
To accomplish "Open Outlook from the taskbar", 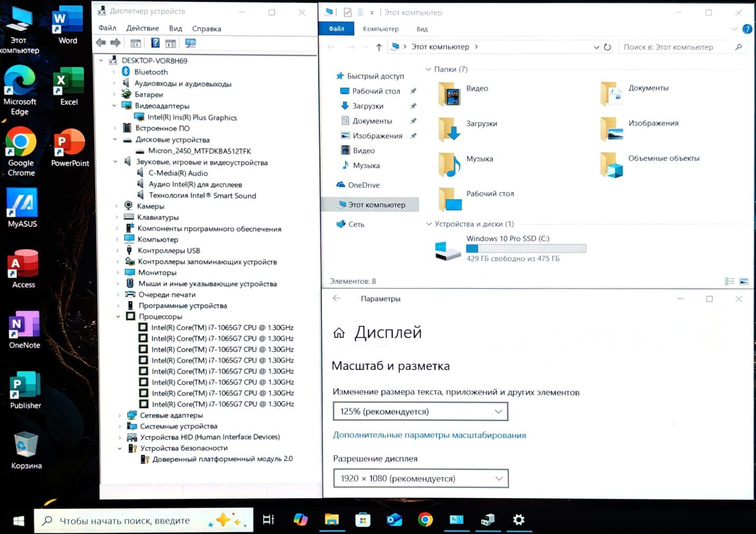I will pyautogui.click(x=394, y=520).
